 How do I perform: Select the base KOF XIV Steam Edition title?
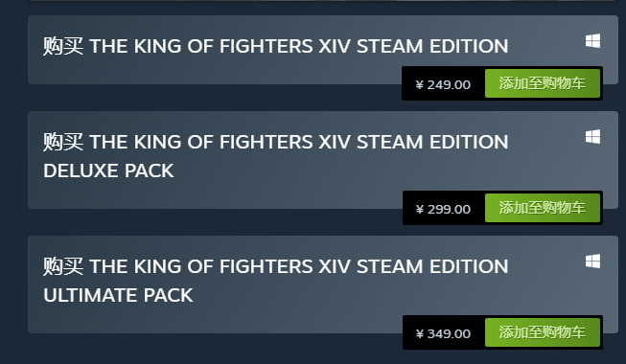[x=275, y=46]
